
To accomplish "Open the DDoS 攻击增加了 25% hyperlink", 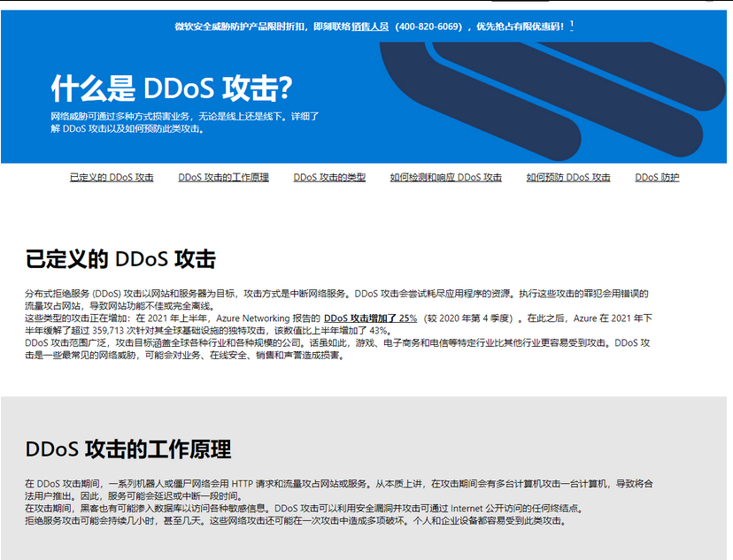I will pyautogui.click(x=370, y=318).
